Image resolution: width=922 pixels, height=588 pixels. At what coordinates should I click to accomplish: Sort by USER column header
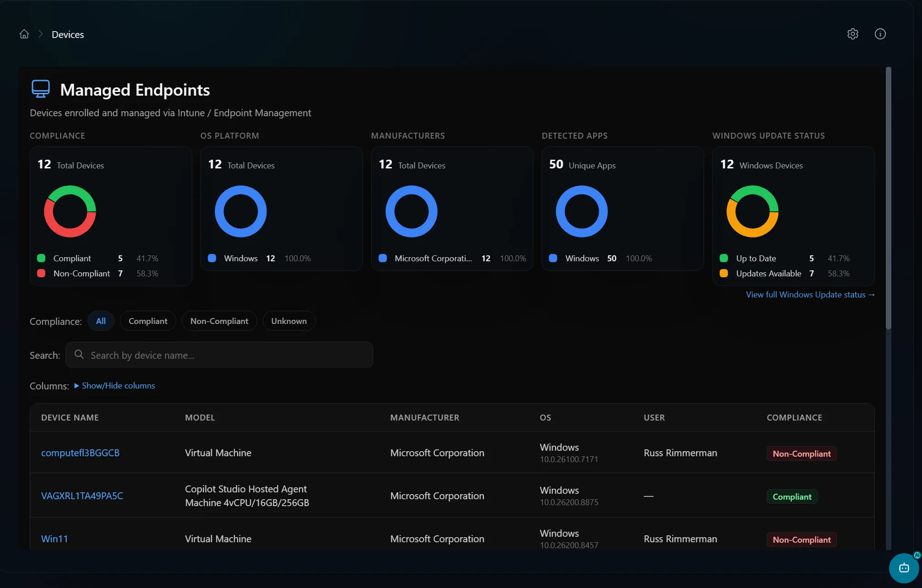point(654,417)
